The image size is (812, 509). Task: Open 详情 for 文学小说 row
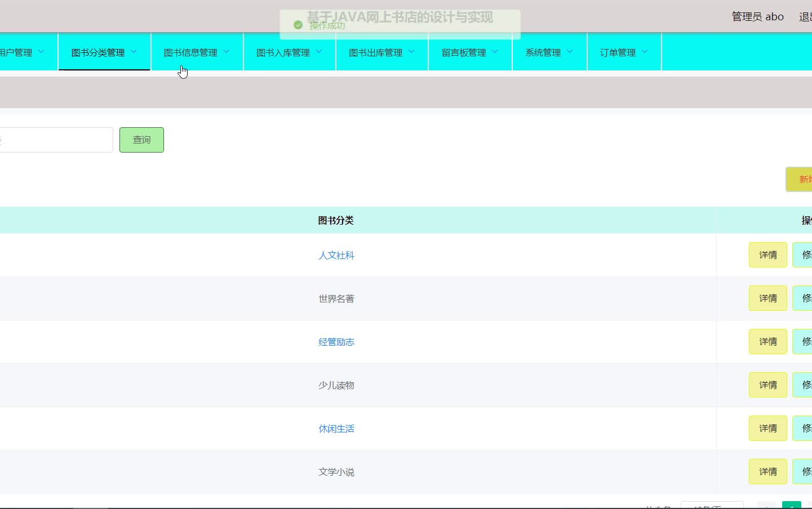(x=768, y=472)
